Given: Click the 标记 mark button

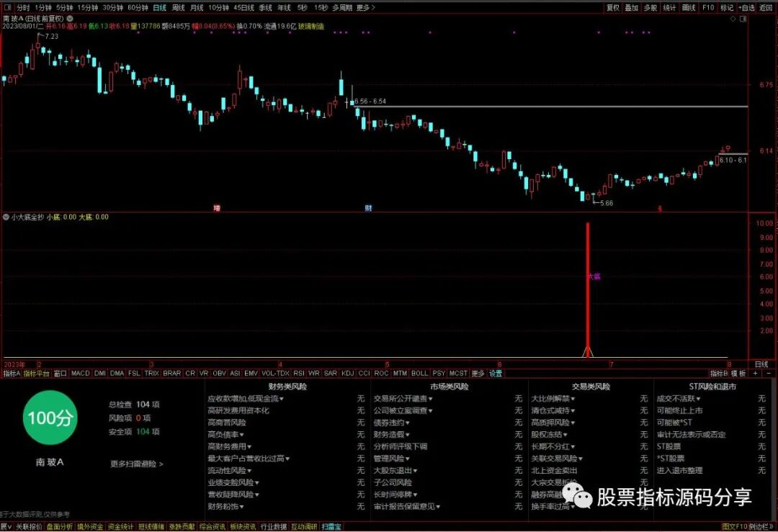Looking at the screenshot, I should click(x=727, y=7).
